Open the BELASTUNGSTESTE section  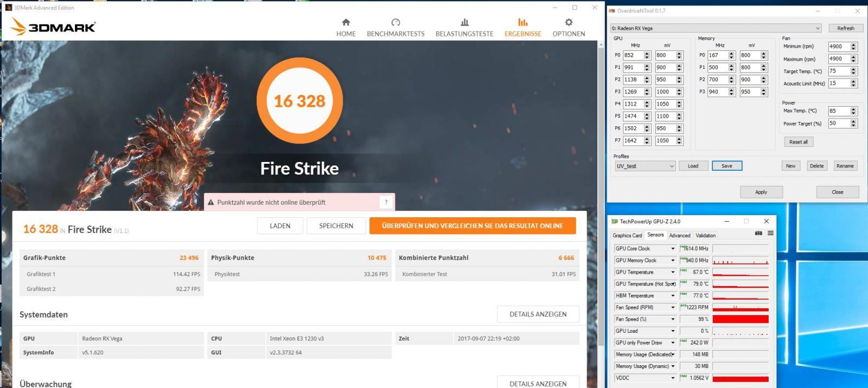[x=464, y=27]
